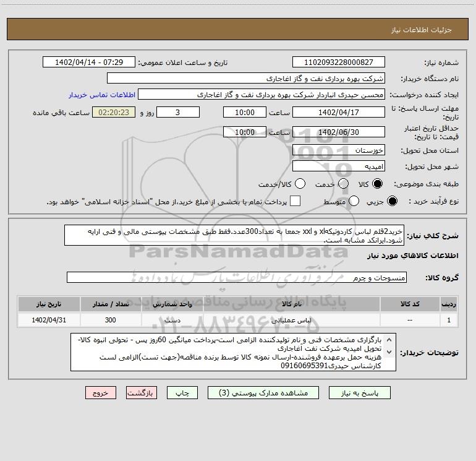Screen dimensions: 476x461
Task: Click the delivery city field امیدیه
Action: (339, 166)
